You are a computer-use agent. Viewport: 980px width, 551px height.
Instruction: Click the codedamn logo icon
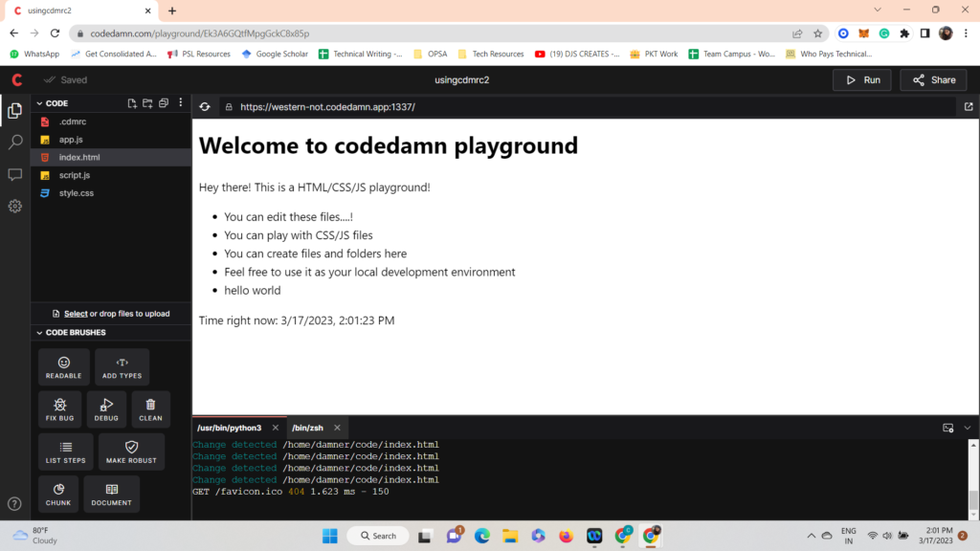[x=17, y=80]
